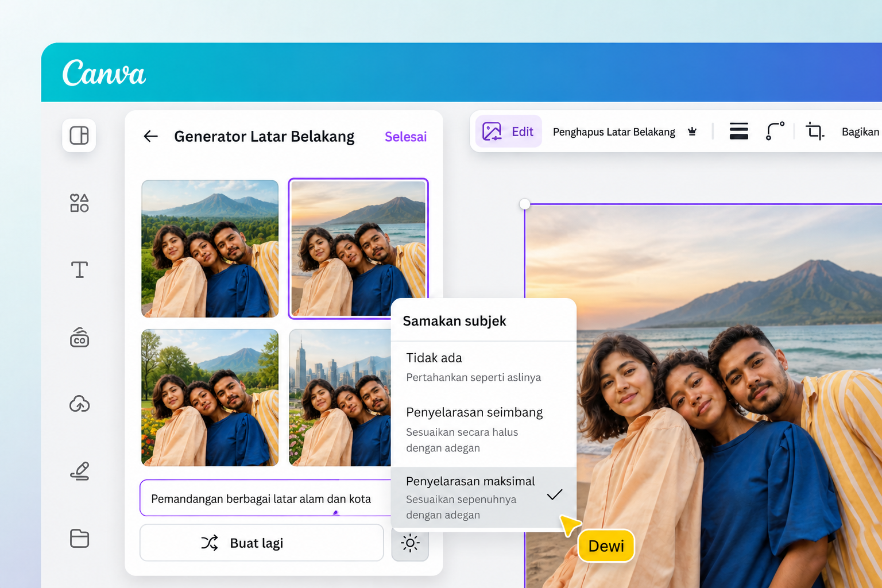
Task: Choose the Tidak ada option
Action: pyautogui.click(x=483, y=367)
